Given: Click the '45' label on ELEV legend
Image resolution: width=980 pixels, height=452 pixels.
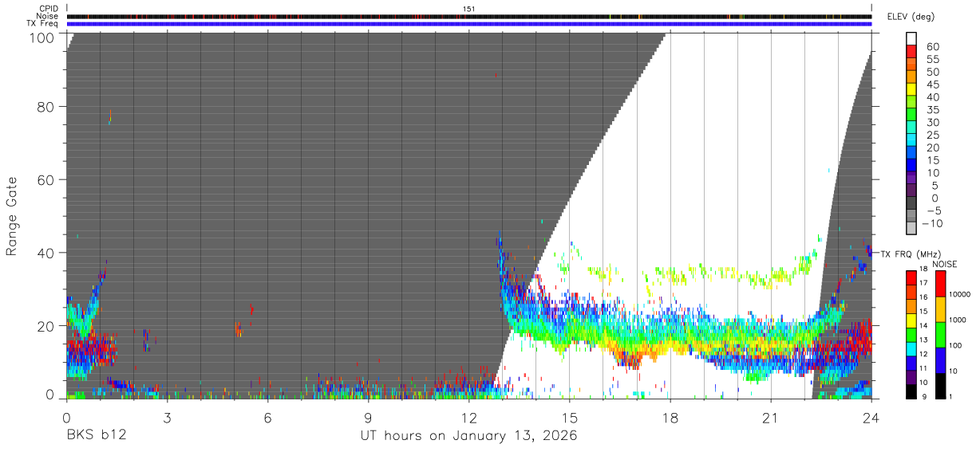Looking at the screenshot, I should tap(932, 85).
